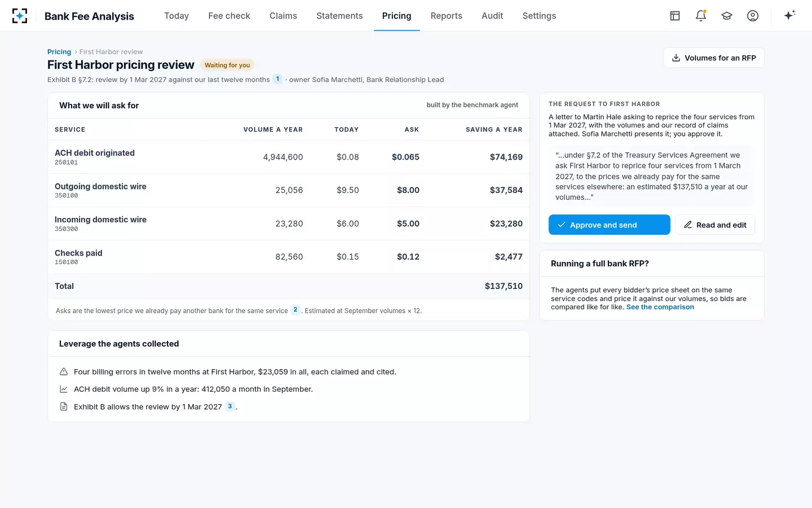
Task: Click the $137,510 total saving
Action: [504, 286]
